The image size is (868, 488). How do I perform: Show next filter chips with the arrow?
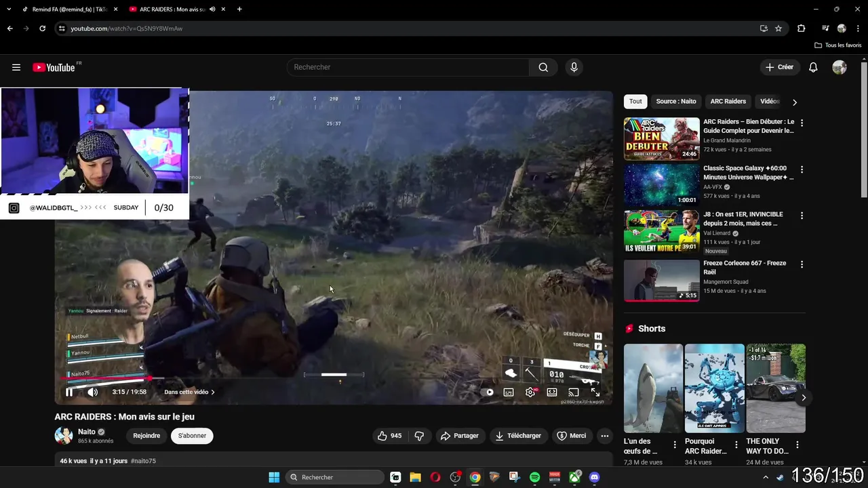[x=795, y=102]
